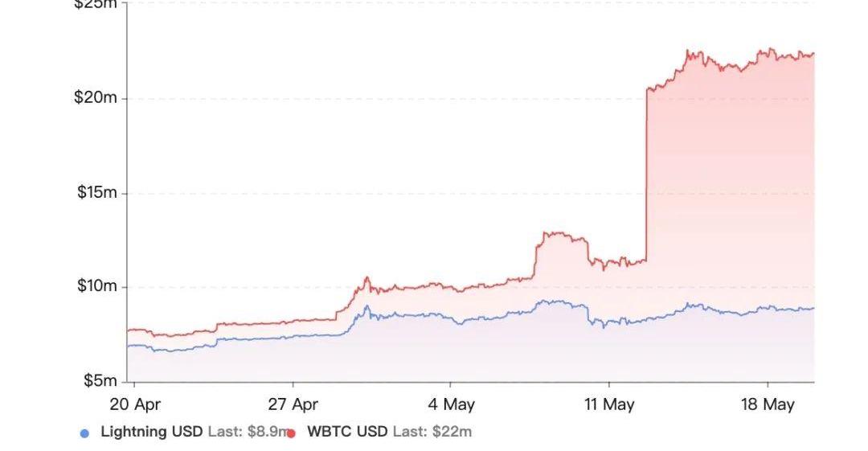Toggle the WBTC USD series label

347,432
